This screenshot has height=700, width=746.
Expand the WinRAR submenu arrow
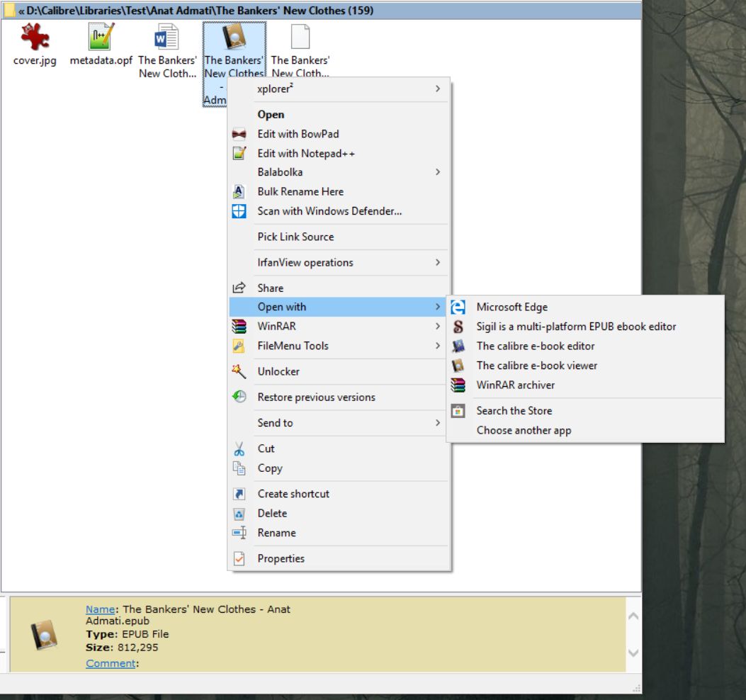[438, 326]
